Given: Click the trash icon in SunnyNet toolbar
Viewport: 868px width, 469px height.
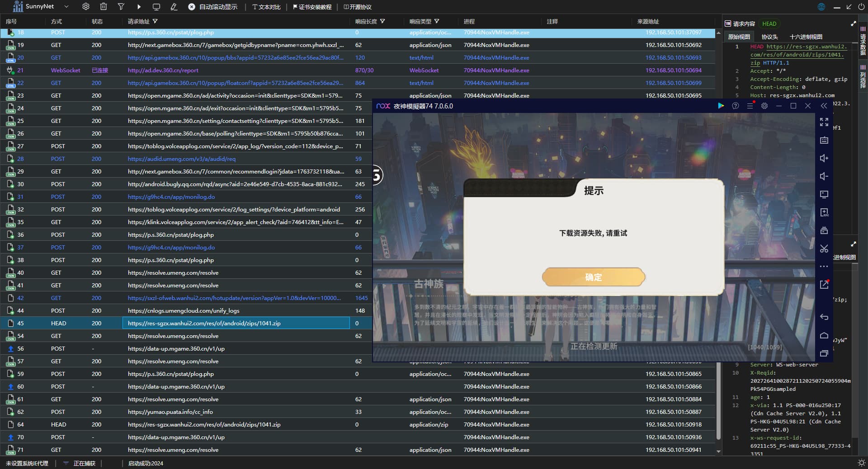Looking at the screenshot, I should [104, 7].
